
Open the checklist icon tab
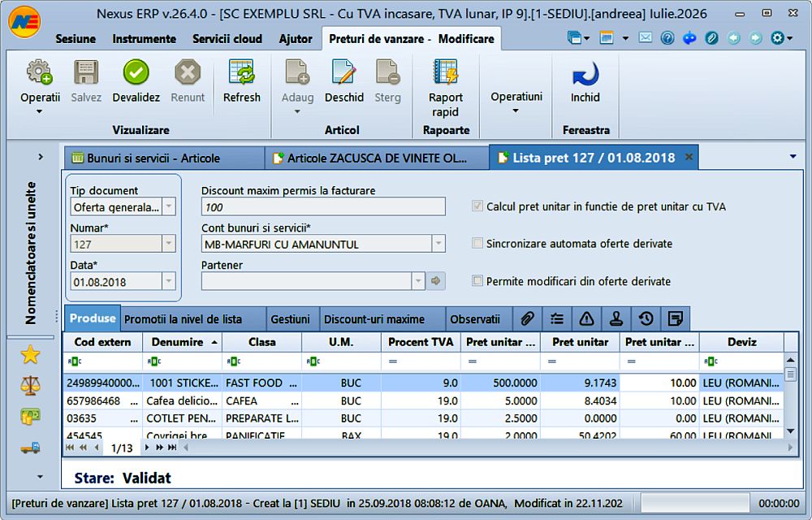tap(557, 318)
